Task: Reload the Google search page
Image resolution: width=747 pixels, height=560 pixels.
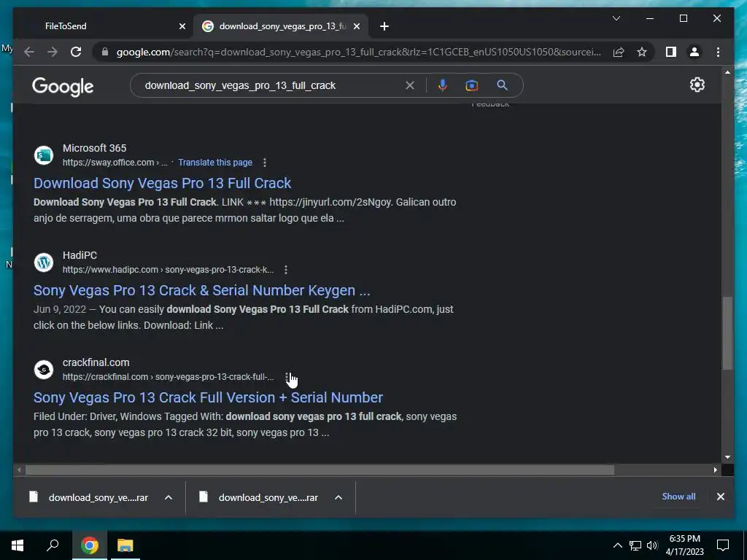Action: pyautogui.click(x=76, y=52)
